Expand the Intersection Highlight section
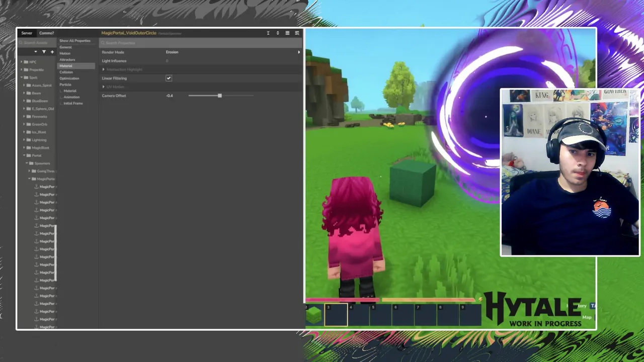This screenshot has height=362, width=644. point(104,69)
